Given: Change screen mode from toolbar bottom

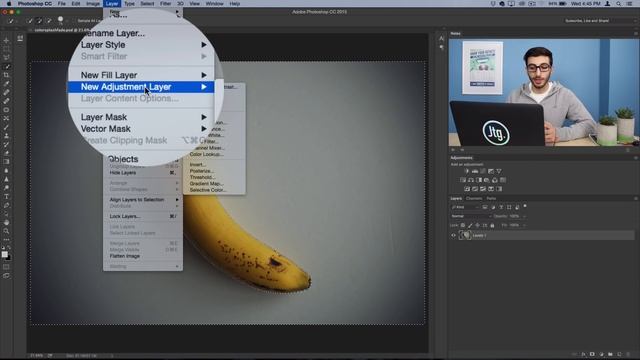Looking at the screenshot, I should 6,276.
